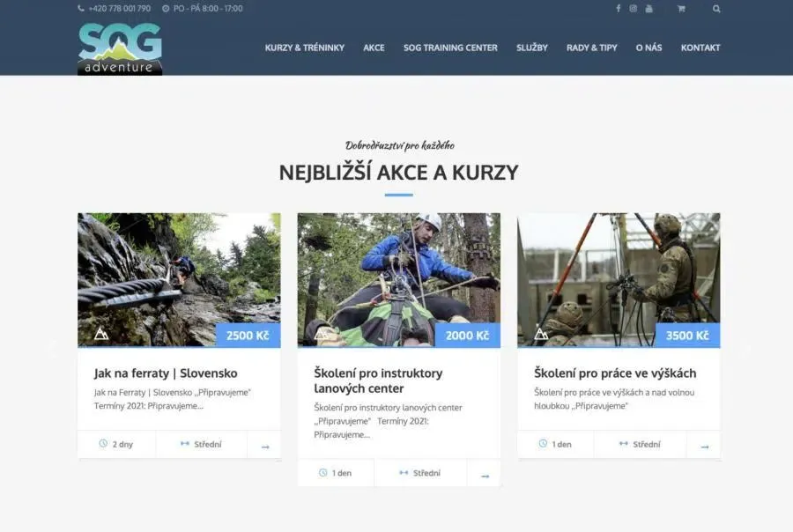The height and width of the screenshot is (532, 793).
Task: Select SOG Training Center in navigation
Action: pos(450,48)
